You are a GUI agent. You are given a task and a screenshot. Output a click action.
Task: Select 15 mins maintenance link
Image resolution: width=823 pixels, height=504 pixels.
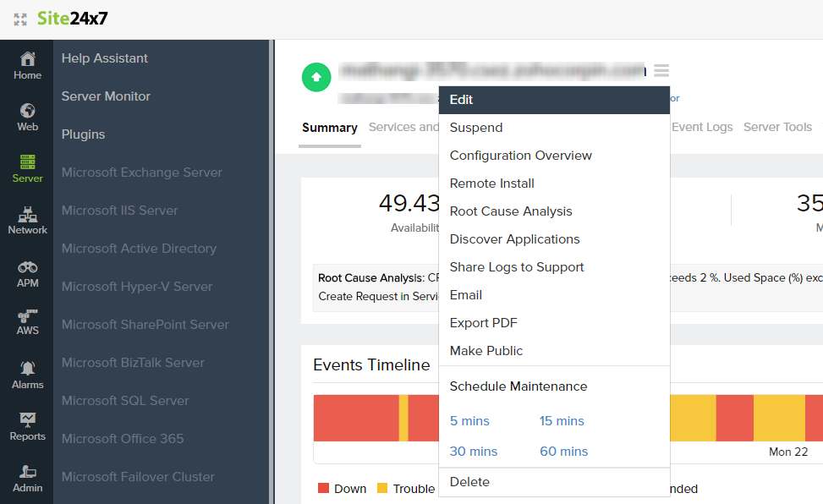coord(562,421)
